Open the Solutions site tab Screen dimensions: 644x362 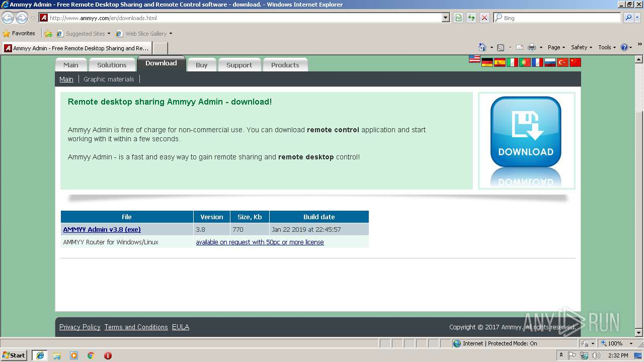click(112, 65)
